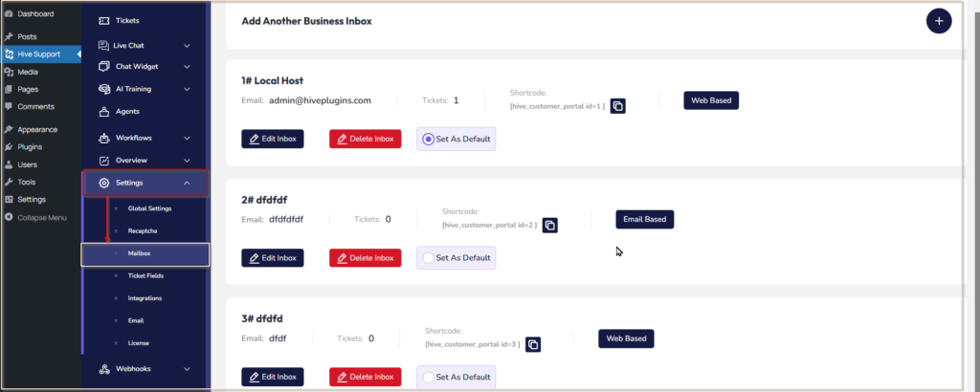The height and width of the screenshot is (392, 980).
Task: Open Tickets via its ticket icon
Action: [104, 21]
